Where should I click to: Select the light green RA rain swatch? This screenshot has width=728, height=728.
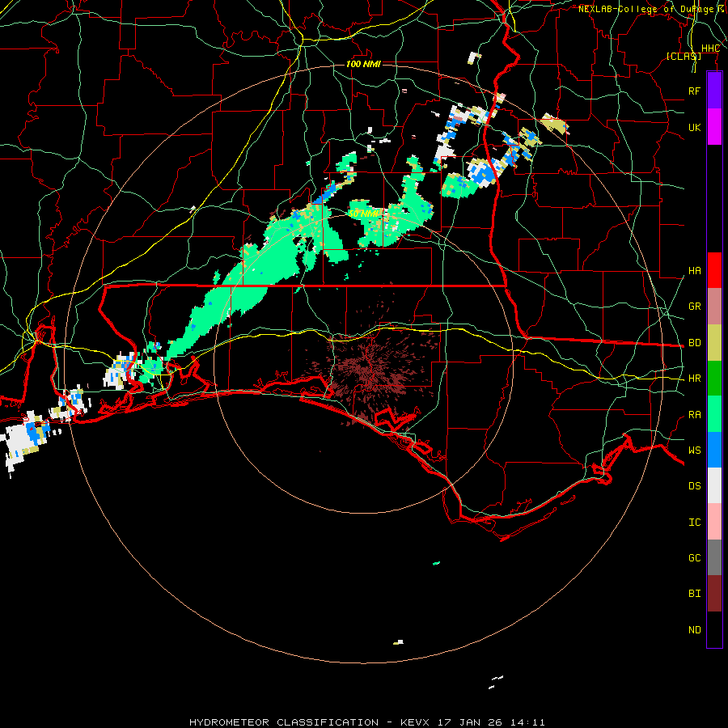(714, 414)
